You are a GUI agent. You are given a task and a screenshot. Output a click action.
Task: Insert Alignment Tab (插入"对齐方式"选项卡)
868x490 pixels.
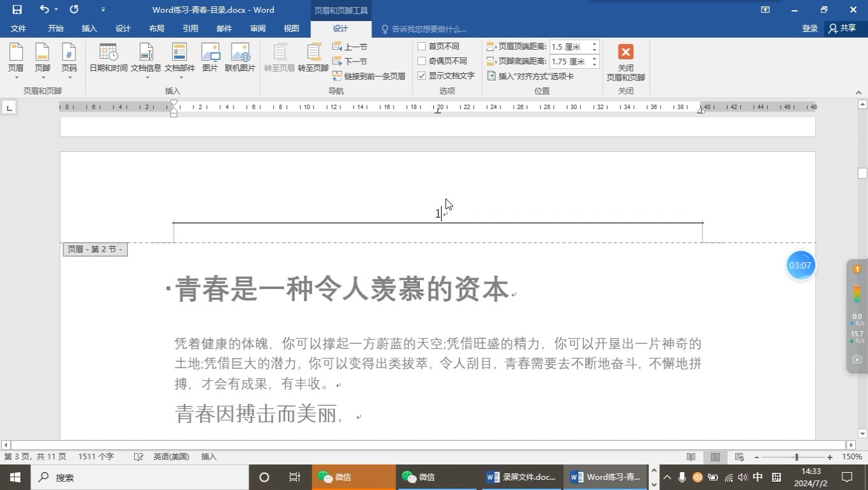coord(530,76)
